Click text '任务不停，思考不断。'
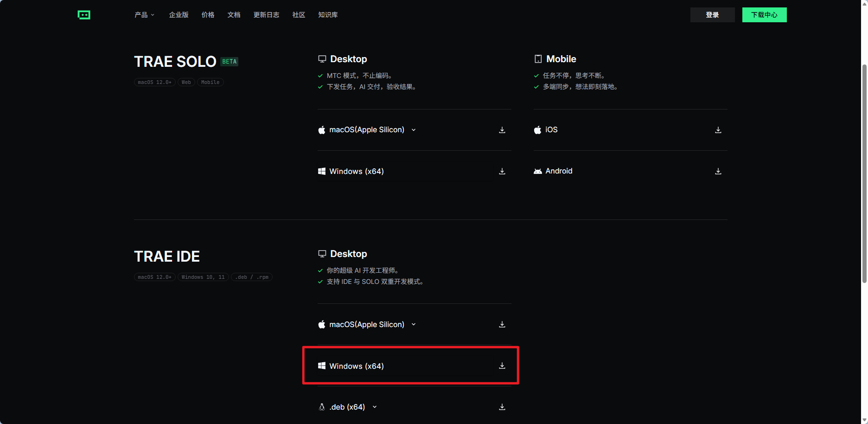This screenshot has height=424, width=868. click(x=574, y=76)
